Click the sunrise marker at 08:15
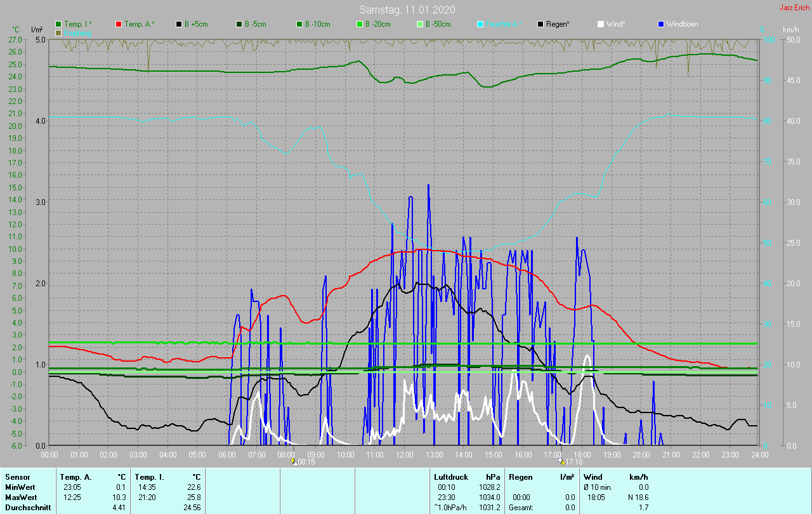 [294, 461]
